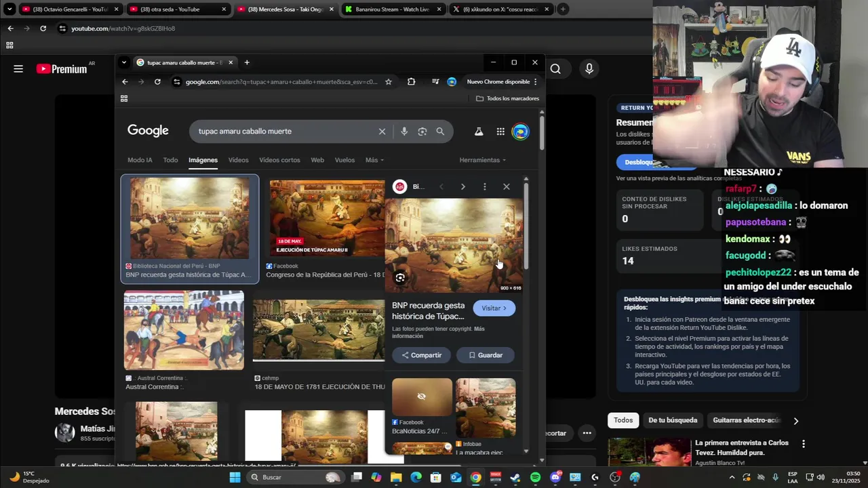Show more YouTube suggestion chips arrow

pyautogui.click(x=795, y=421)
